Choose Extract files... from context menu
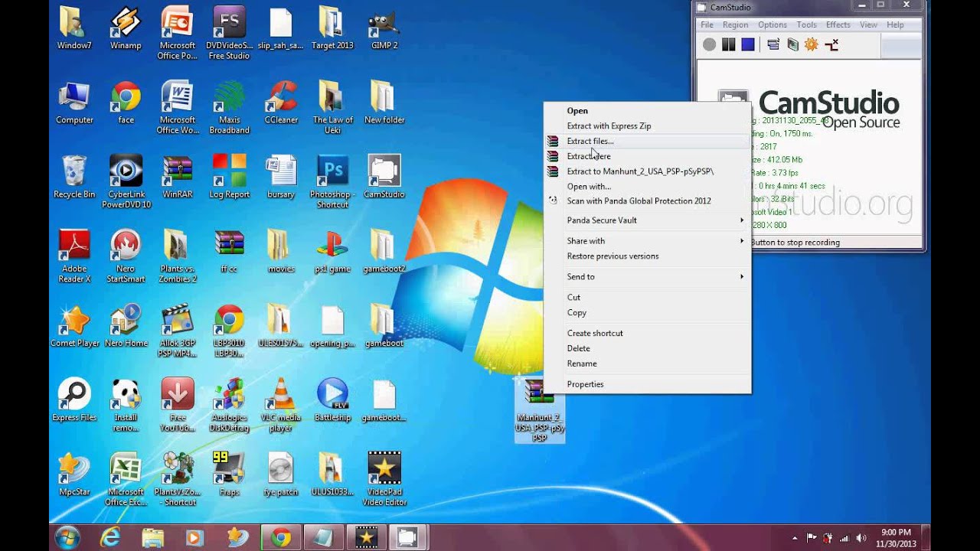 coord(647,142)
